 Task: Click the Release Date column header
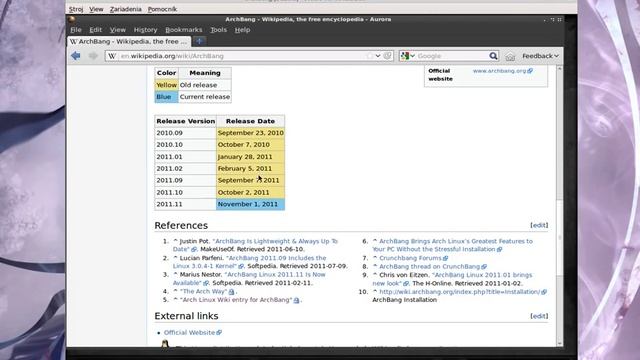pos(250,121)
